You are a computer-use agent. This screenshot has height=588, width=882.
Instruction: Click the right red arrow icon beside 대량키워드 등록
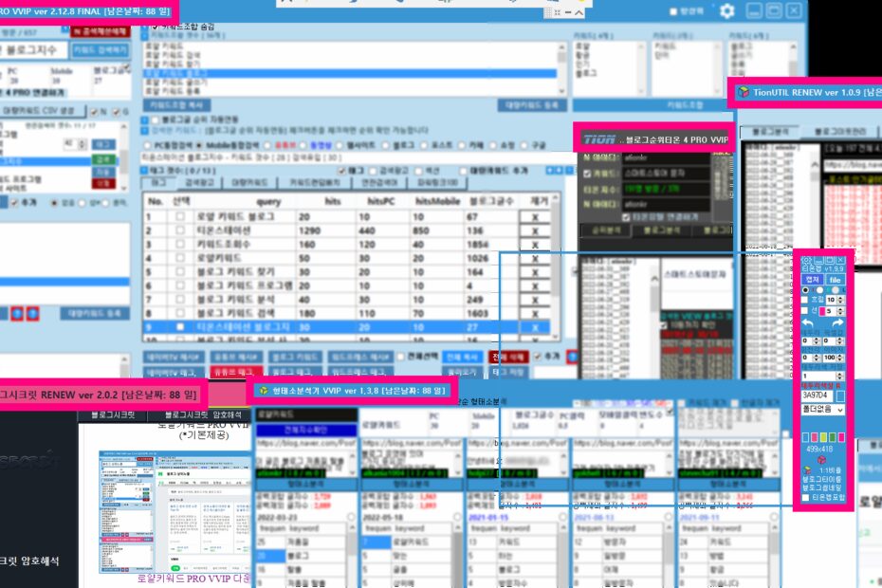click(x=32, y=313)
